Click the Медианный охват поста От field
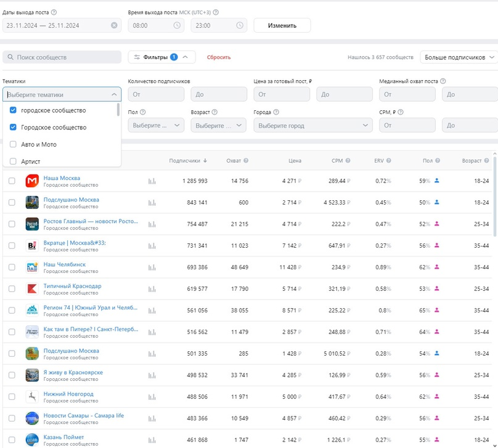This screenshot has height=448, width=498. click(x=407, y=94)
